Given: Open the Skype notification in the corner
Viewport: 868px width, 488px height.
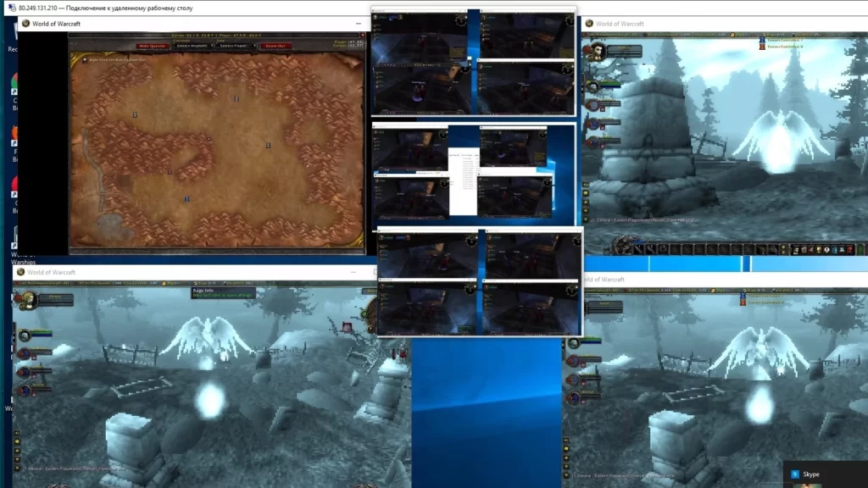Looking at the screenshot, I should (x=825, y=474).
